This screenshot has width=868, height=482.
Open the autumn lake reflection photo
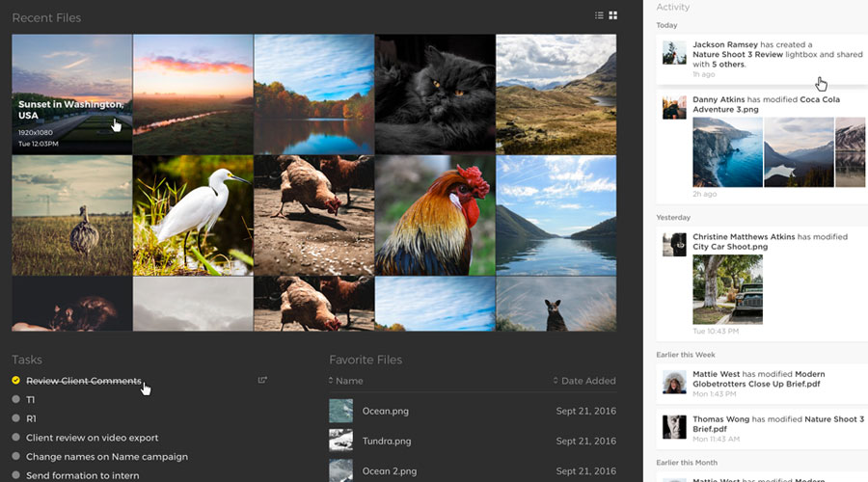313,94
